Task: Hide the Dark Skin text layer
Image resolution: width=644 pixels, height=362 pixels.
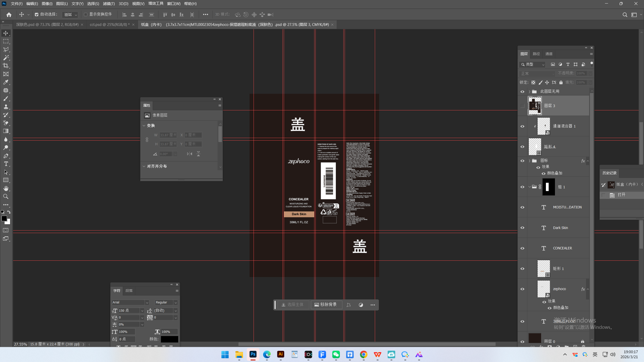Action: [522, 228]
